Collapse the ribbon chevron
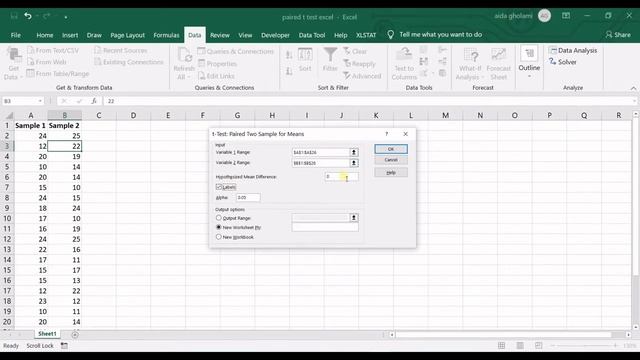This screenshot has width=640, height=360. 633,88
